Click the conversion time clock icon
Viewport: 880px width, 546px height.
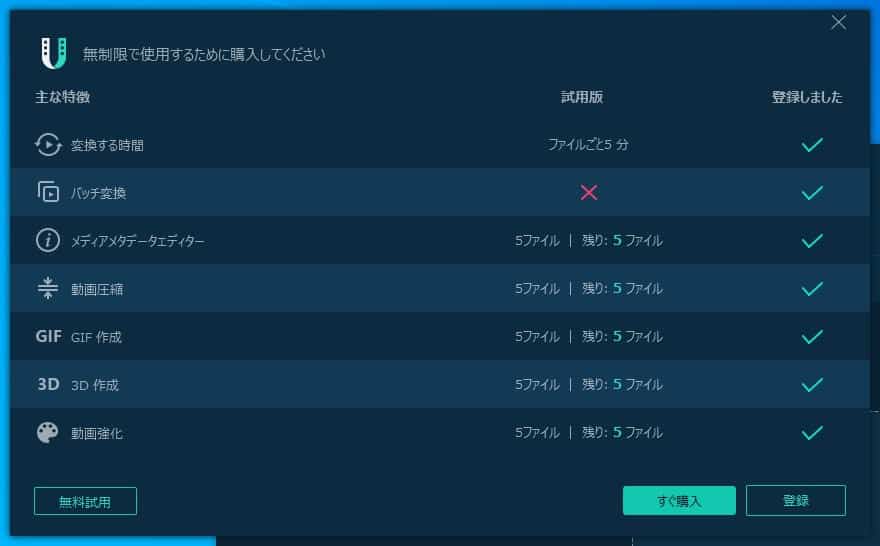click(x=48, y=145)
